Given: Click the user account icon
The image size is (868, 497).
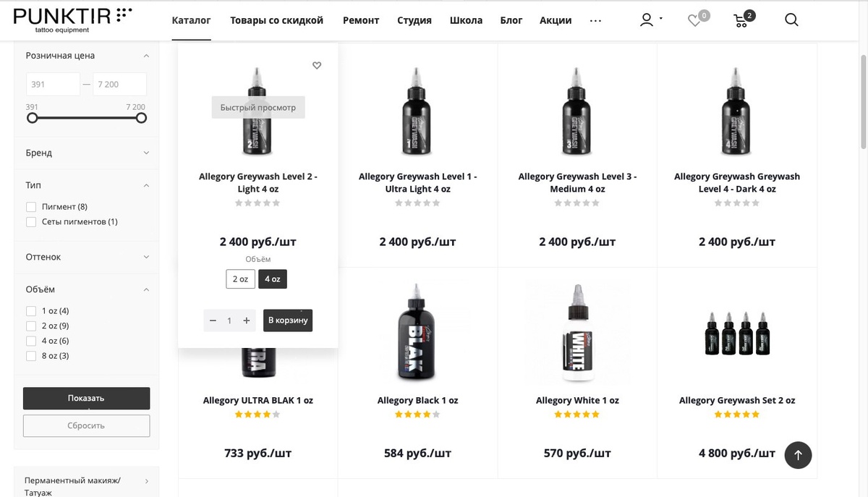Looking at the screenshot, I should [647, 20].
